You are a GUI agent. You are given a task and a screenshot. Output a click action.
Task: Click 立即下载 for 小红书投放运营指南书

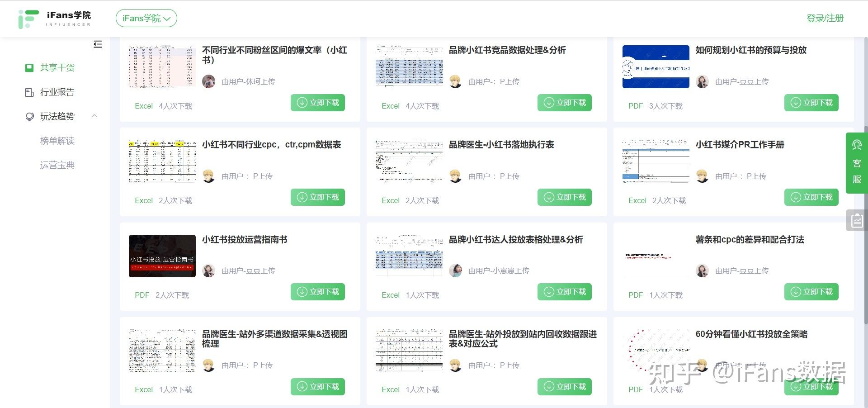317,292
